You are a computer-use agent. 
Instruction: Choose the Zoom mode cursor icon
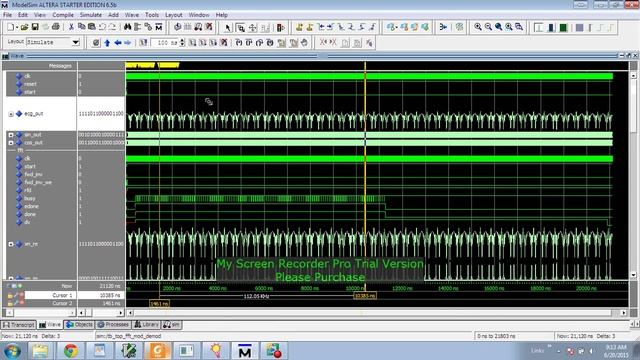click(x=240, y=28)
